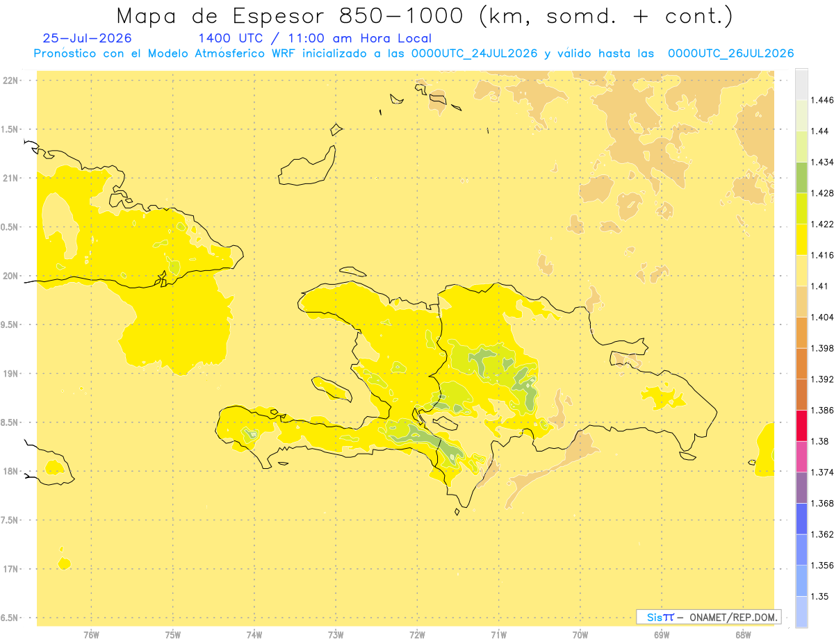Click the colorbar value '1.422'
This screenshot has width=834, height=644.
click(822, 224)
